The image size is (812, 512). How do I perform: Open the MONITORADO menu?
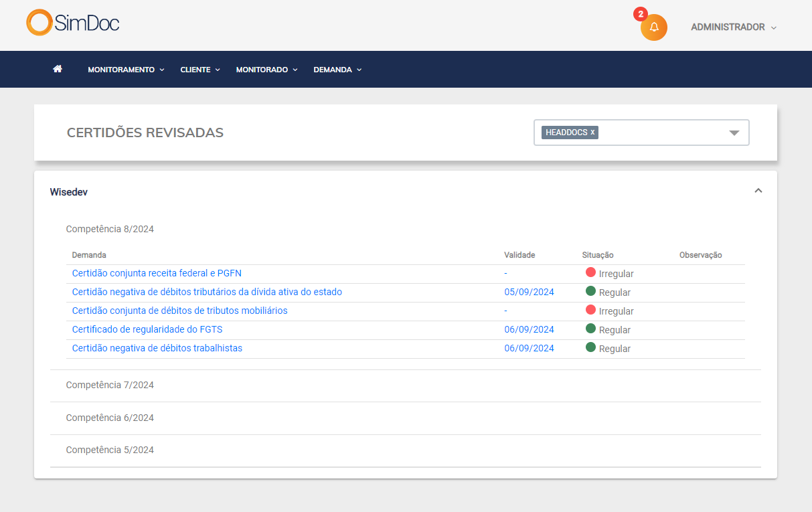point(266,70)
